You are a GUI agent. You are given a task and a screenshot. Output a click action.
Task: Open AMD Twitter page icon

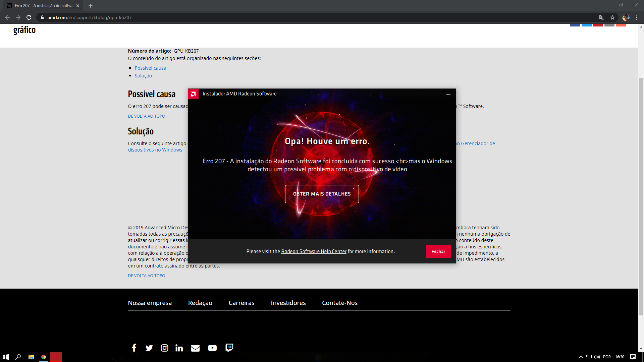tap(149, 348)
